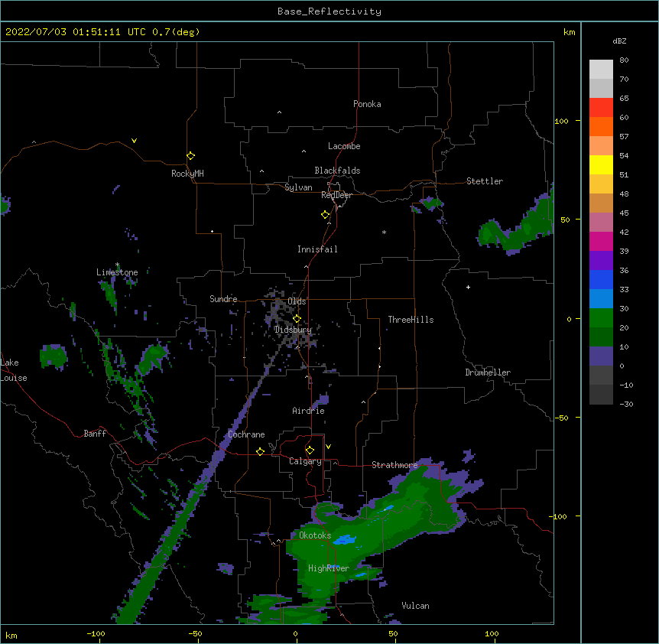Image resolution: width=659 pixels, height=644 pixels.
Task: Pick the light blue 30-33 dBZ swatch
Action: pyautogui.click(x=601, y=299)
